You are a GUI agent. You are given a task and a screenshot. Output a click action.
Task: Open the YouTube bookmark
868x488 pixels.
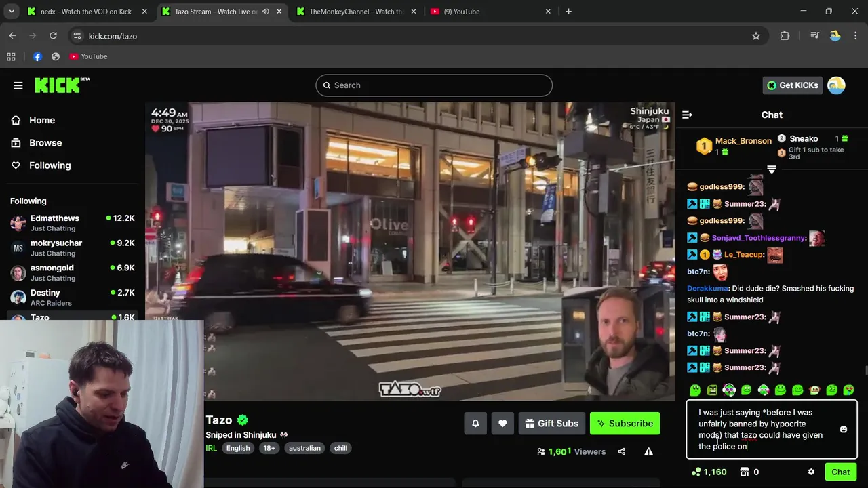tap(88, 56)
